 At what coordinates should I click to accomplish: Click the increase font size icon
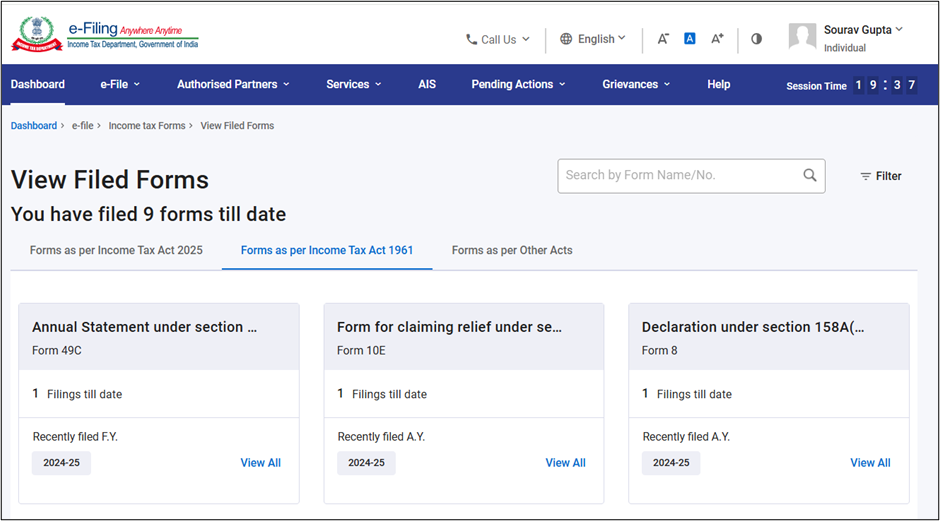click(717, 39)
